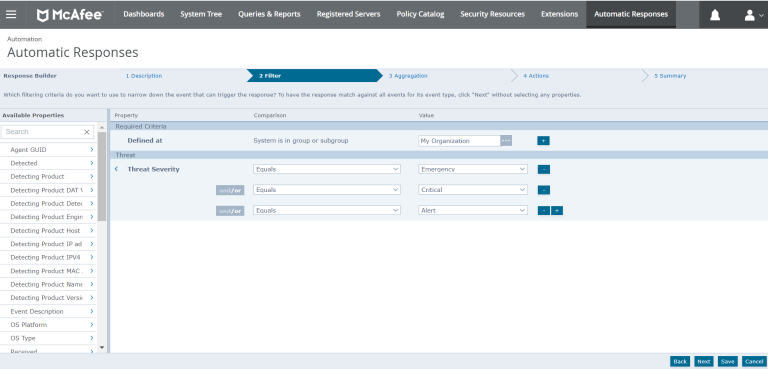Browse groups with the ellipsis button
This screenshot has width=768, height=369.
point(506,141)
